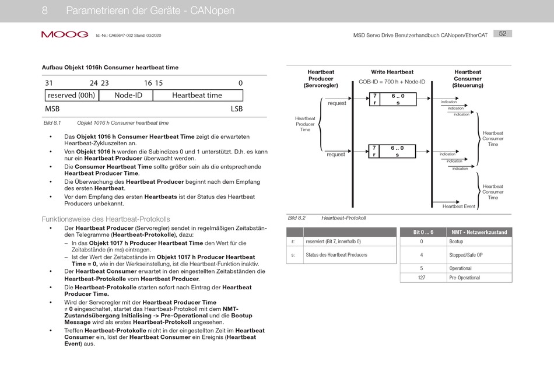Click the "r:" table cell
This screenshot has width=554, height=392.
coord(293,242)
